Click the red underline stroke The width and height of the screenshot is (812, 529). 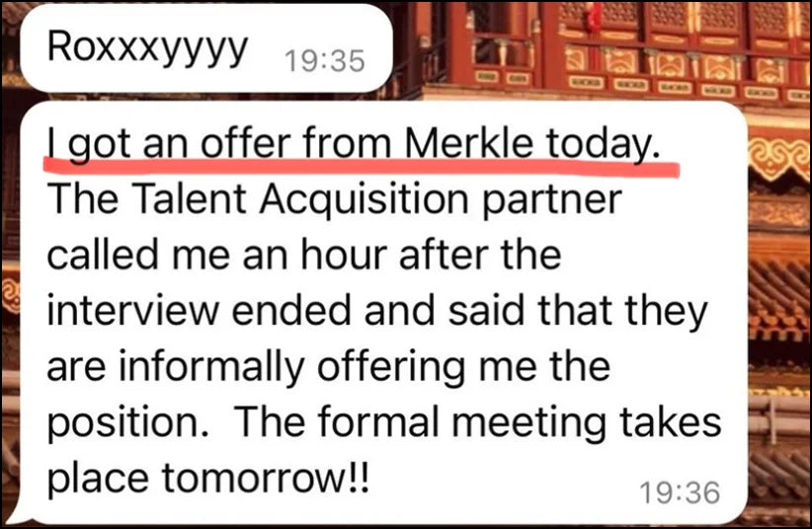coord(362,167)
